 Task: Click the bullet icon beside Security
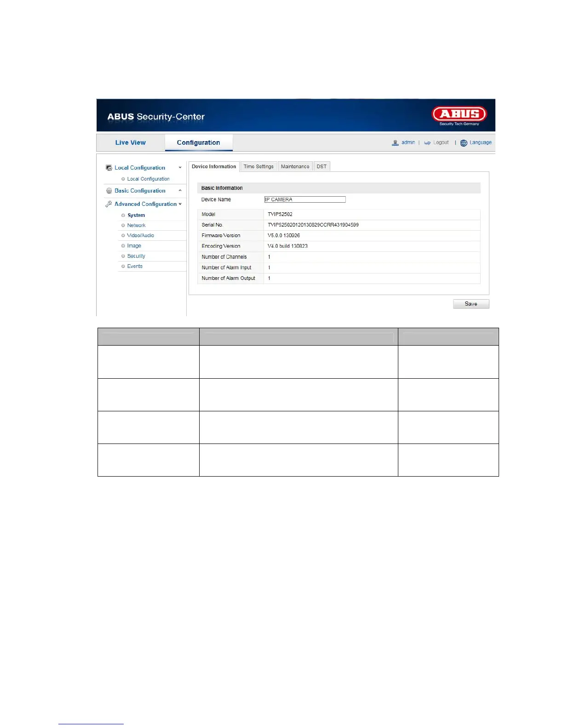[x=123, y=256]
